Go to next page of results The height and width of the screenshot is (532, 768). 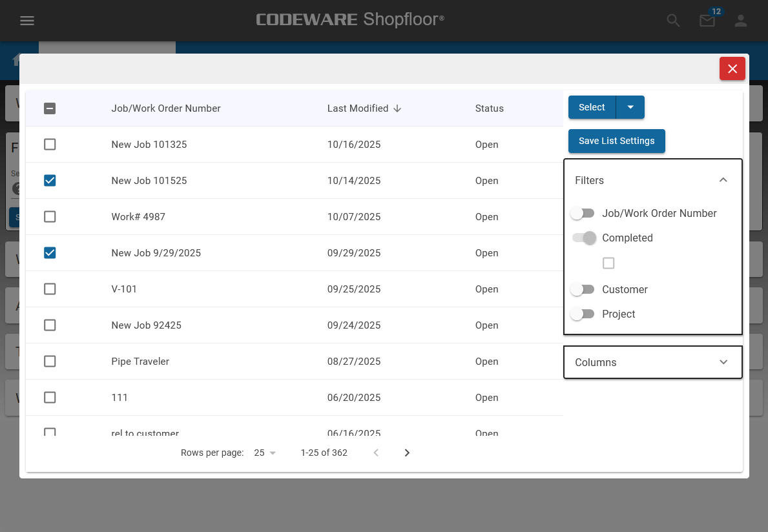point(407,453)
